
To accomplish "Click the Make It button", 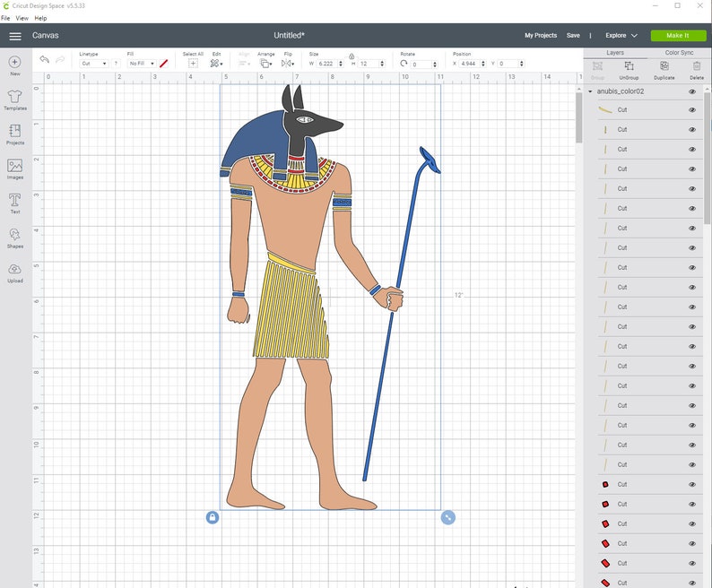I will tap(678, 36).
